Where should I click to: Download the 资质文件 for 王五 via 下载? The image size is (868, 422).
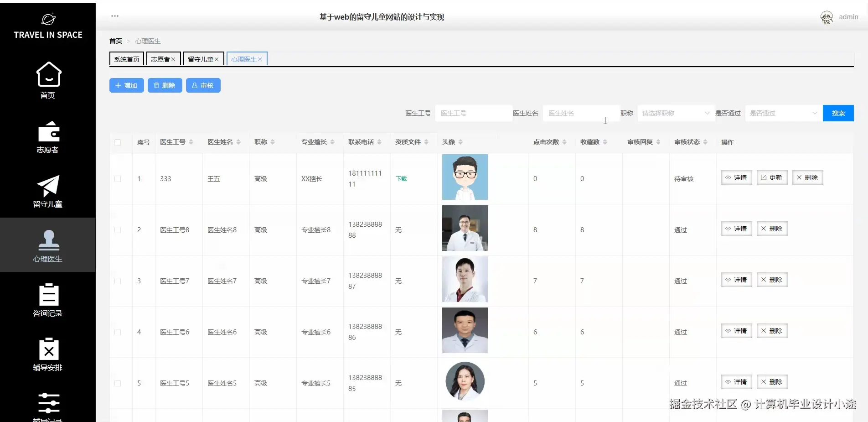(x=401, y=179)
